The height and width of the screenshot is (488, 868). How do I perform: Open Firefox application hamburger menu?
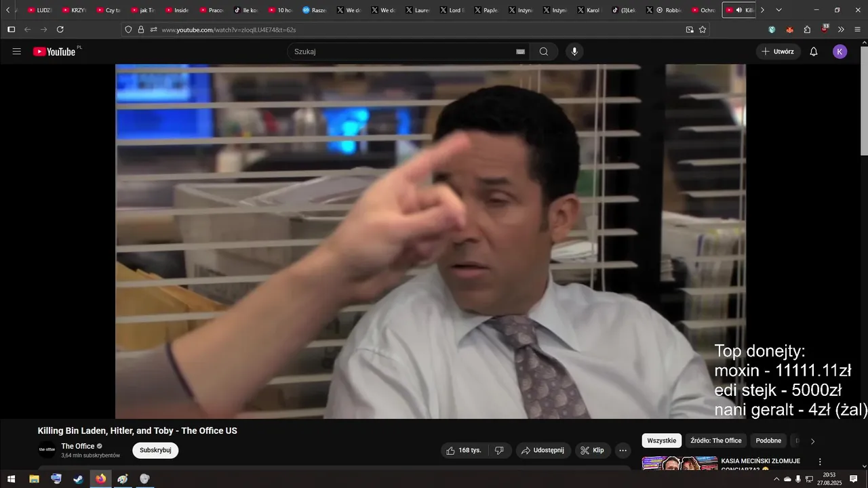click(x=858, y=30)
